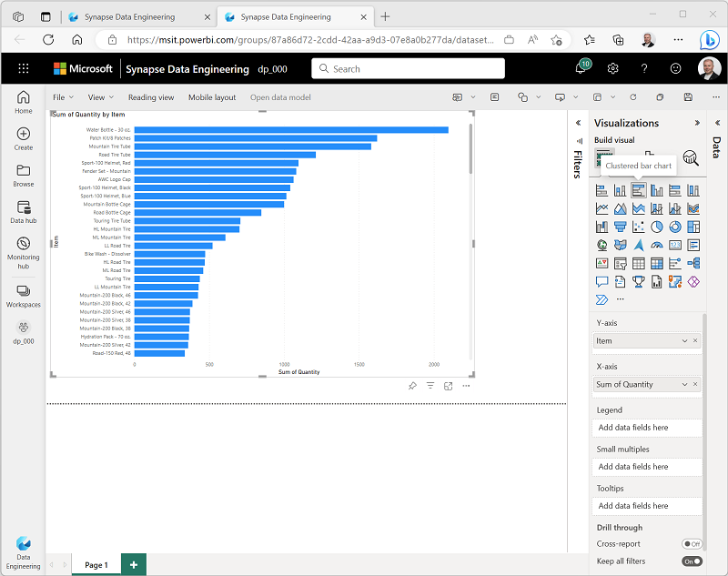This screenshot has width=728, height=576.
Task: Click the Save icon in toolbar
Action: pyautogui.click(x=688, y=97)
